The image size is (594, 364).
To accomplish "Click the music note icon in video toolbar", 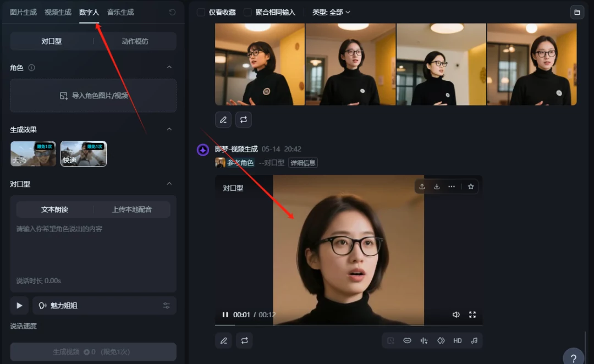I will (x=474, y=340).
